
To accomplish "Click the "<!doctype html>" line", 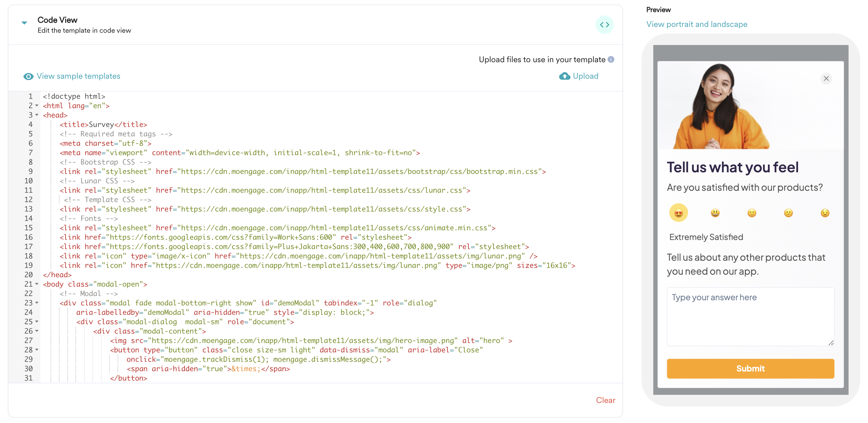I will pyautogui.click(x=74, y=97).
